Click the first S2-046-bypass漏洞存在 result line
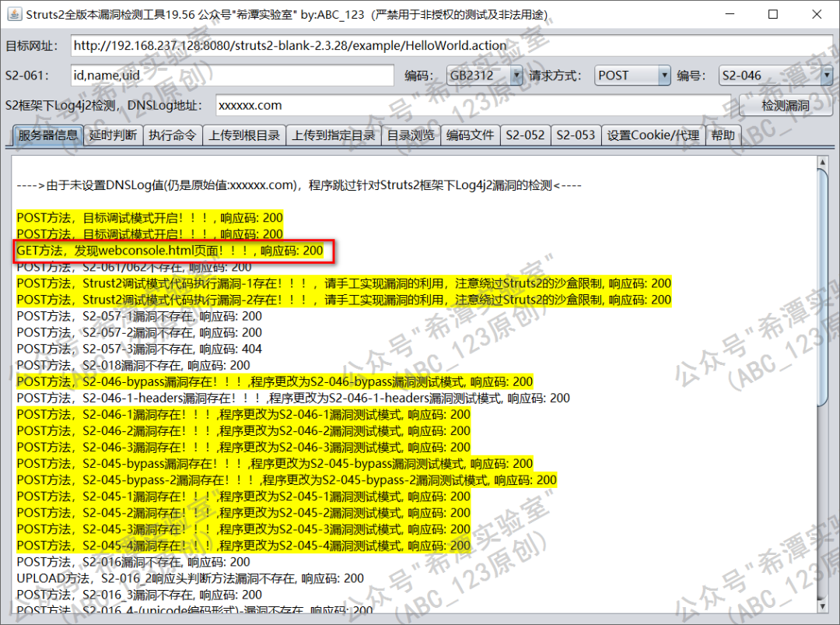Image resolution: width=840 pixels, height=625 pixels. coord(275,381)
